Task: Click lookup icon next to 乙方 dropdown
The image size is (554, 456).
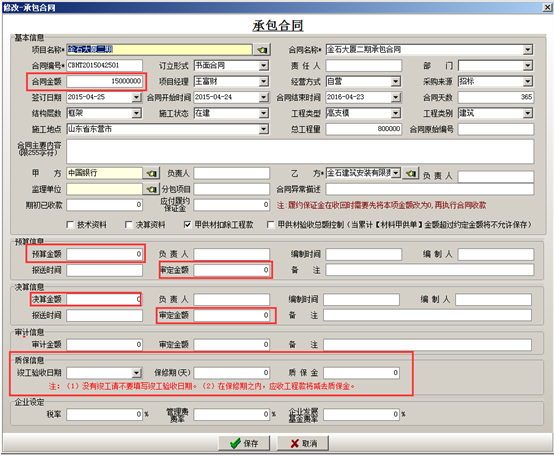Action: (x=411, y=173)
